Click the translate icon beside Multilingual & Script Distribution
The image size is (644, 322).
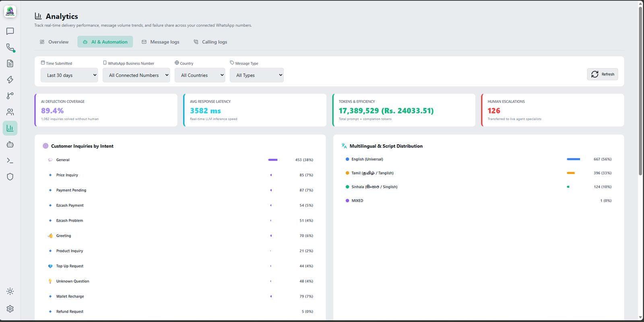click(344, 146)
